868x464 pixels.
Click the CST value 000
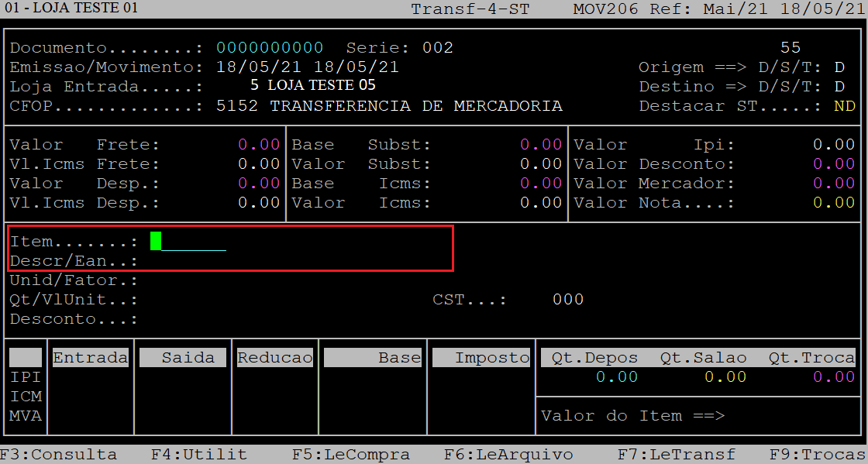(x=568, y=300)
